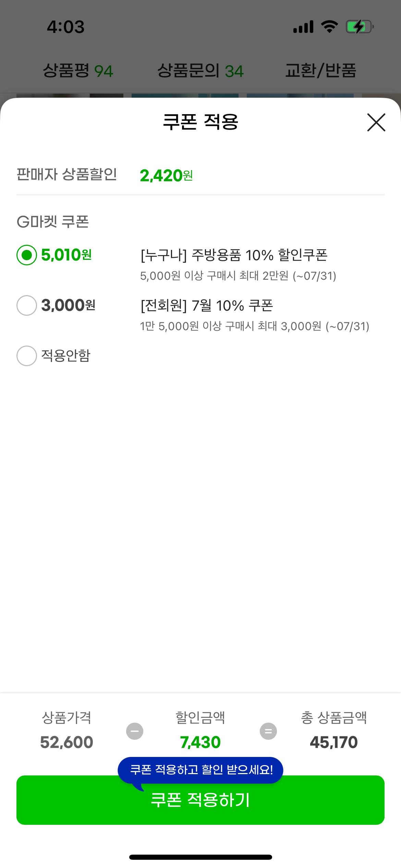
Task: Tap the [누구나] 주방용품 10% 할인쿠폰 label
Action: click(x=234, y=255)
